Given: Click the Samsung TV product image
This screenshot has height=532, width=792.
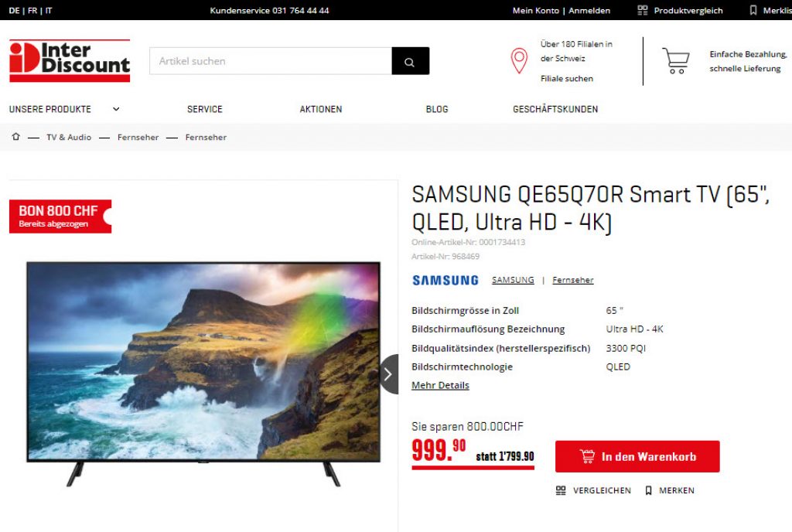Looking at the screenshot, I should point(203,373).
